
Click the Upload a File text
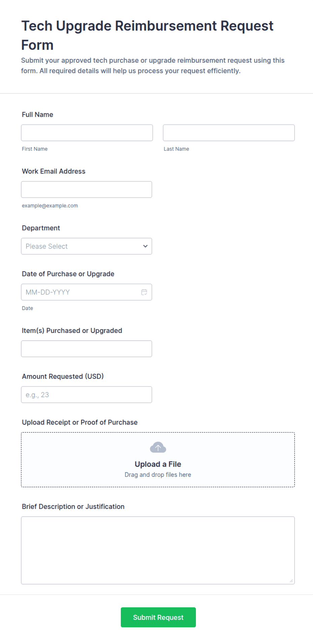[158, 464]
